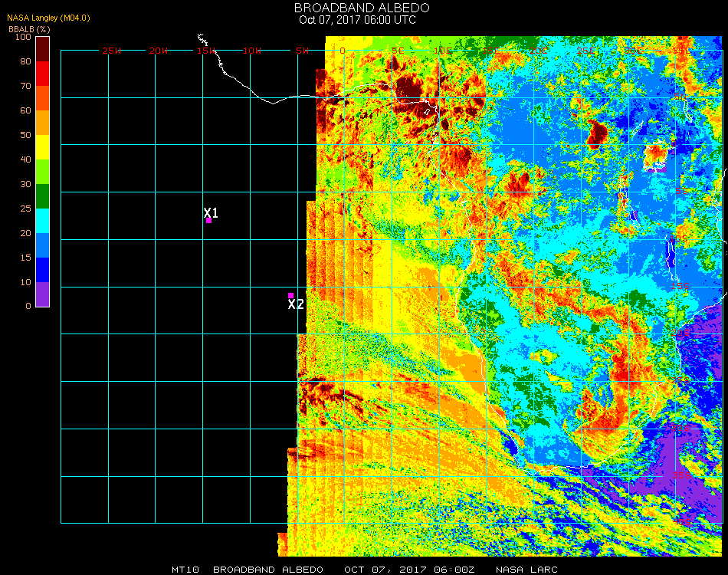Pick the cyan 20-25% legend color

click(x=42, y=221)
